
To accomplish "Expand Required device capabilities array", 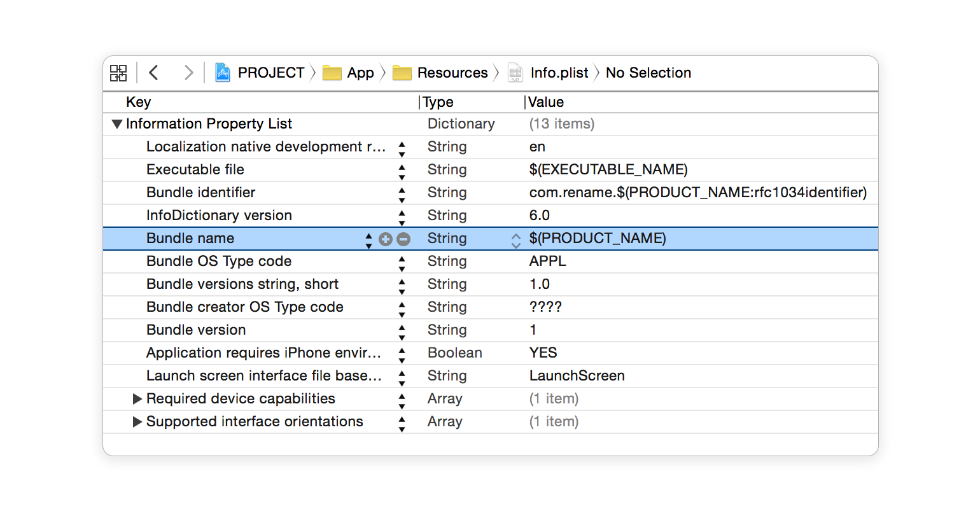I will pos(137,399).
